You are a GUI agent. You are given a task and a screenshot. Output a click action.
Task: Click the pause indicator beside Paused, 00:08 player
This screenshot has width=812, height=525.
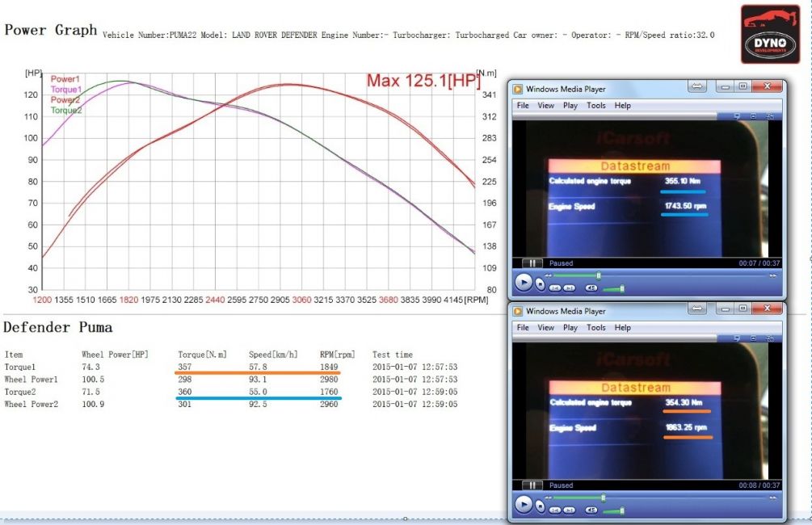coord(532,485)
